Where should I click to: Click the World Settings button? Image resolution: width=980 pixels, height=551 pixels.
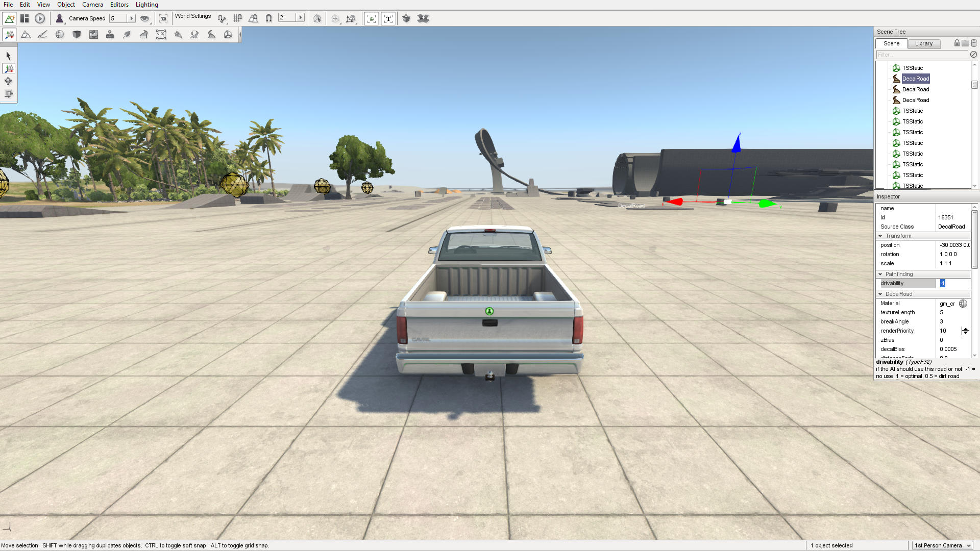coord(192,16)
